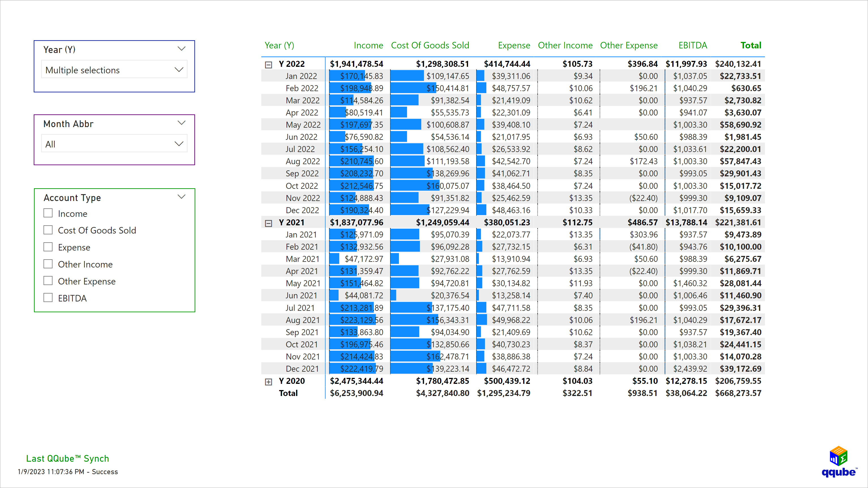Expand the Y 2020 row
Screen dimensions: 868x488
[269, 381]
